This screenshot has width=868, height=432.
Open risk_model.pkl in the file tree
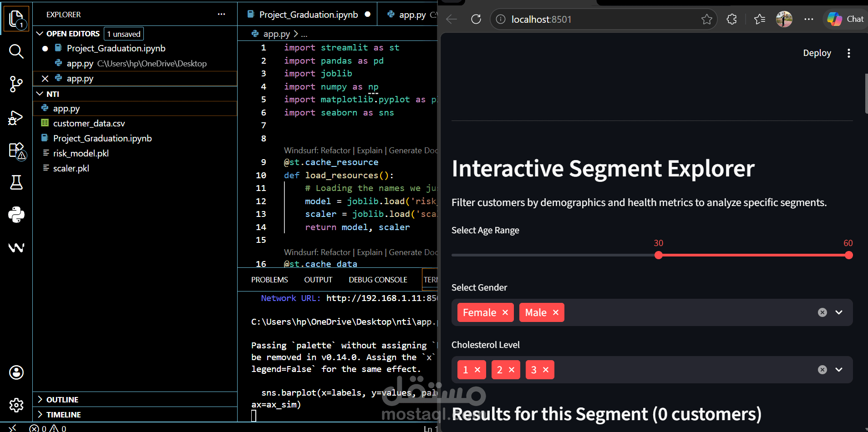[x=135, y=153]
